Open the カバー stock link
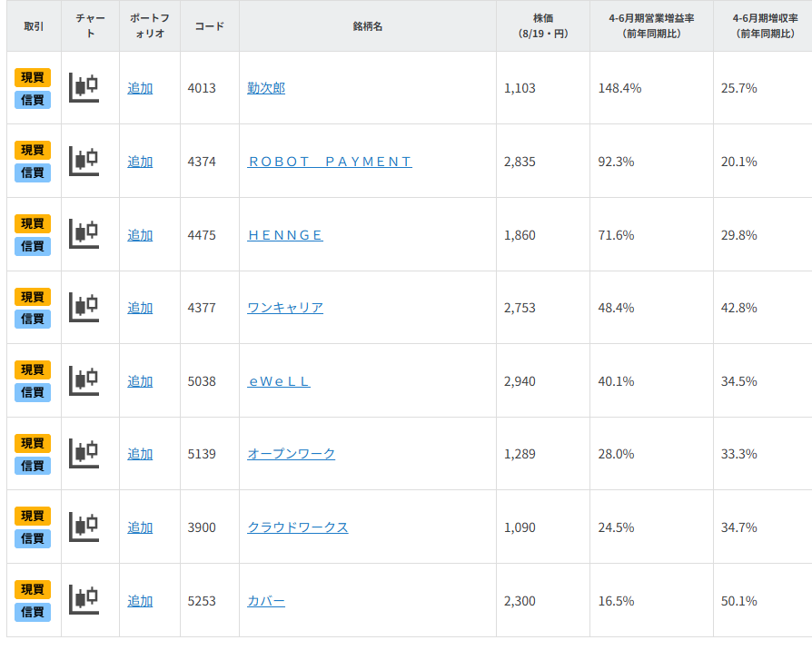 [266, 601]
